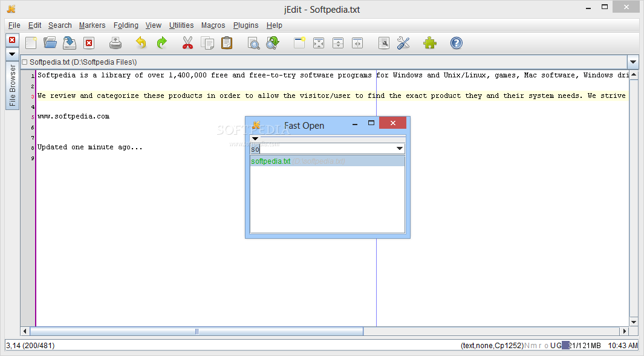
Task: Open Global Options with the tools icon
Action: click(x=403, y=43)
